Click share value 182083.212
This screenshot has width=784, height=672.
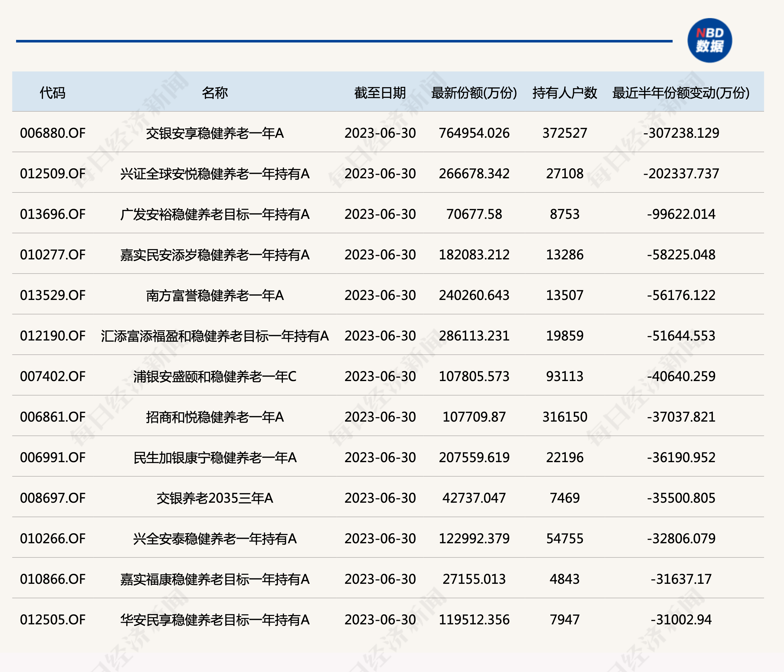(x=474, y=255)
